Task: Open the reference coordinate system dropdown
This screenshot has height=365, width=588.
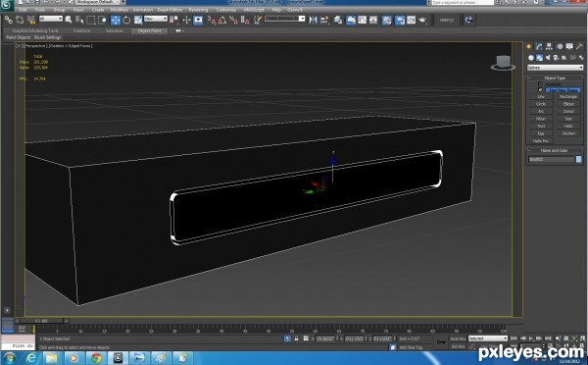Action: pyautogui.click(x=156, y=19)
